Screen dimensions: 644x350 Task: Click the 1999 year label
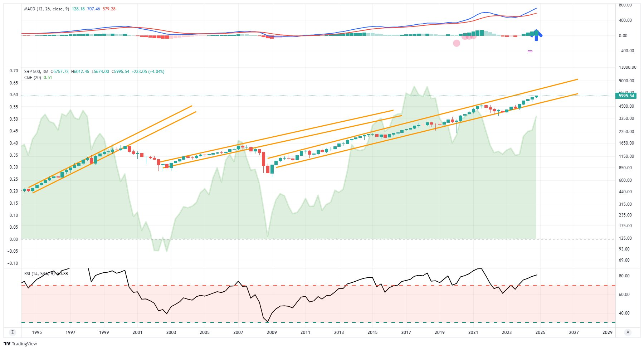[104, 332]
